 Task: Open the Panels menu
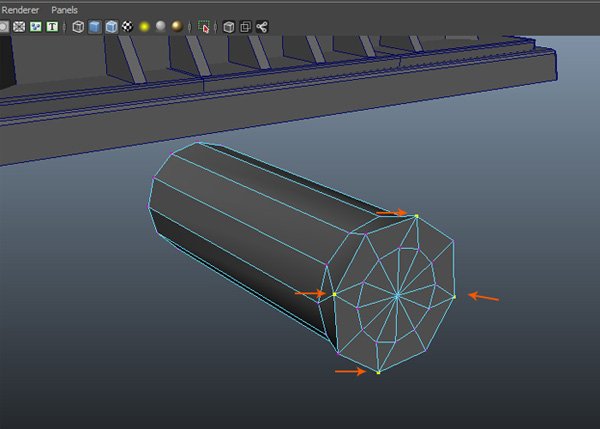pyautogui.click(x=64, y=10)
